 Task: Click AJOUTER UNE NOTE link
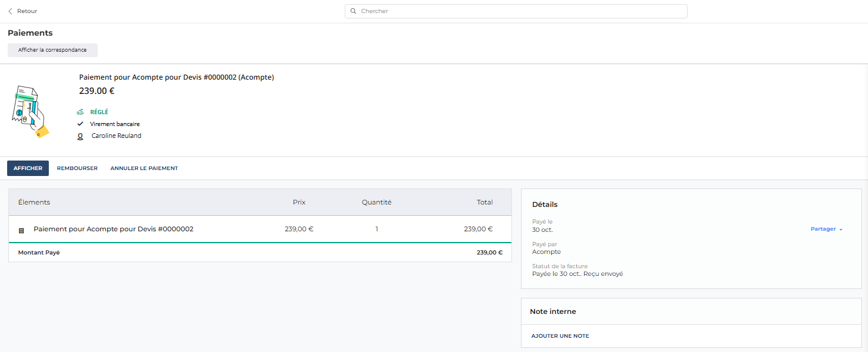(x=560, y=336)
